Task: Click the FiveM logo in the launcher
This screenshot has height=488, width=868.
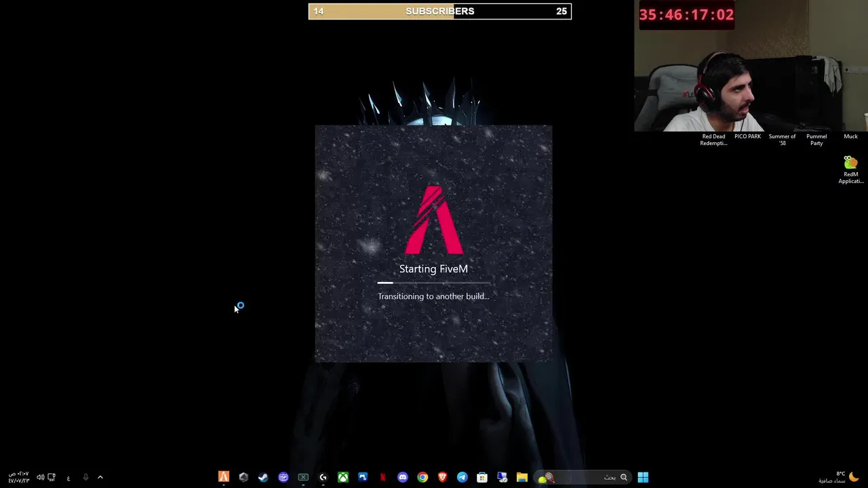Action: coord(434,220)
